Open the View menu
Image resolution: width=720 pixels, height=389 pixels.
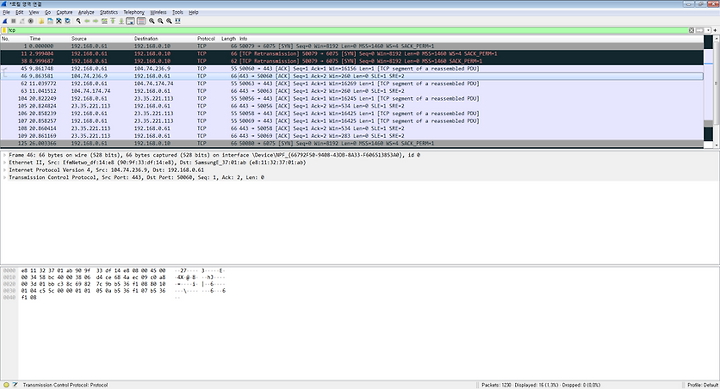click(34, 12)
